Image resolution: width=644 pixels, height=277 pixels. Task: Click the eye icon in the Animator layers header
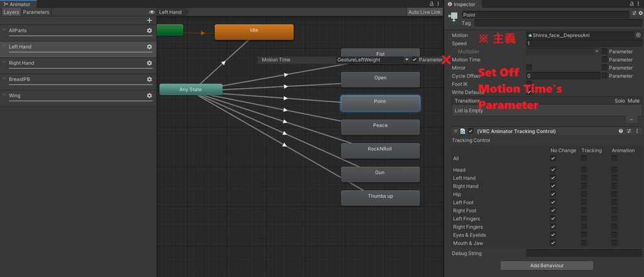click(x=152, y=13)
